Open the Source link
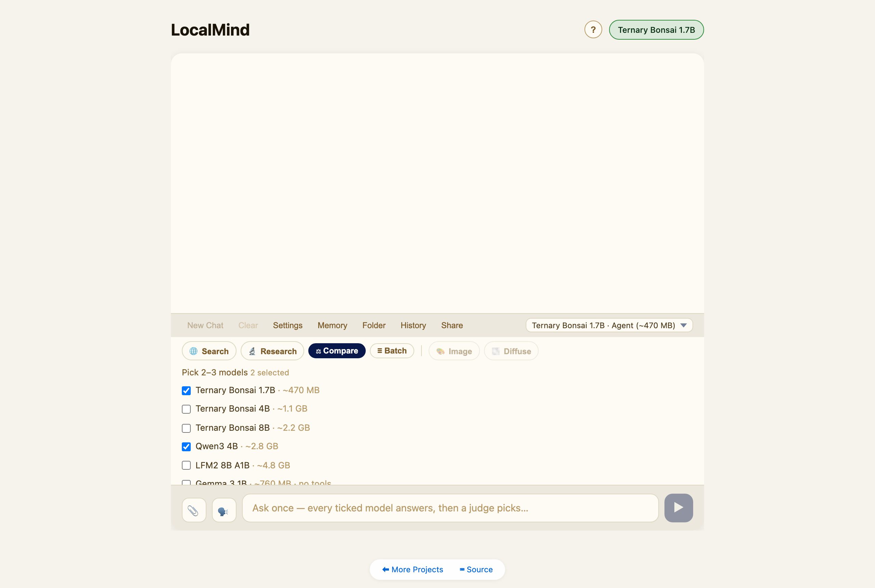Viewport: 875px width, 588px height. 476,569
